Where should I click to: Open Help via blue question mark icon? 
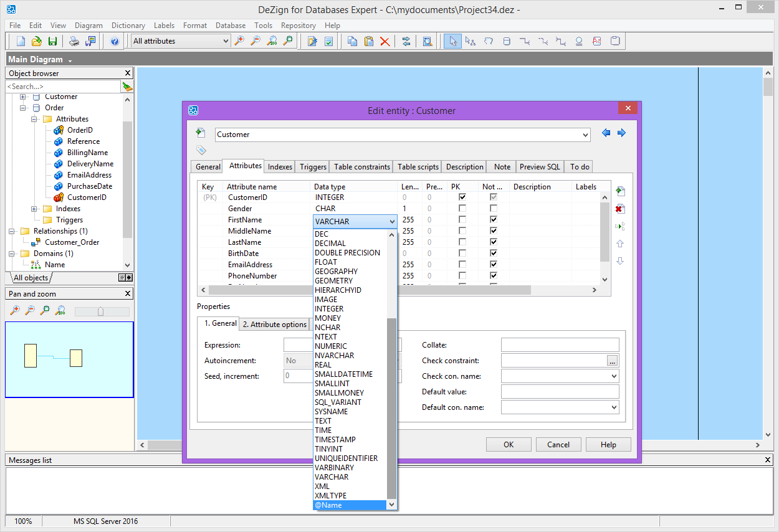(x=115, y=42)
